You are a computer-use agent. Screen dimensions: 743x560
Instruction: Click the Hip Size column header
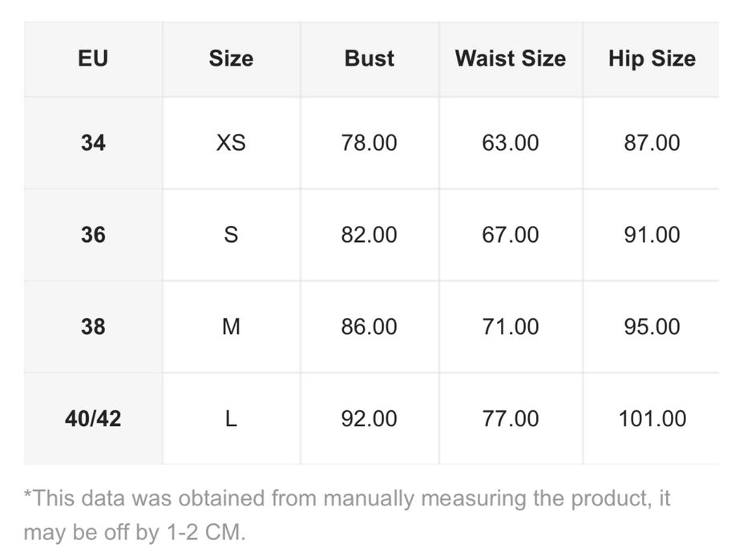[651, 58]
